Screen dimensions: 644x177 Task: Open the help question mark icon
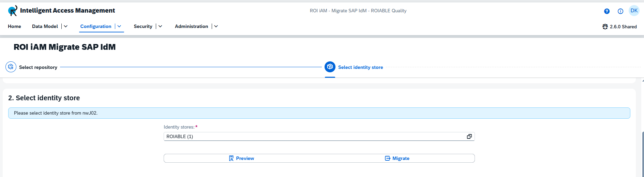(x=607, y=11)
